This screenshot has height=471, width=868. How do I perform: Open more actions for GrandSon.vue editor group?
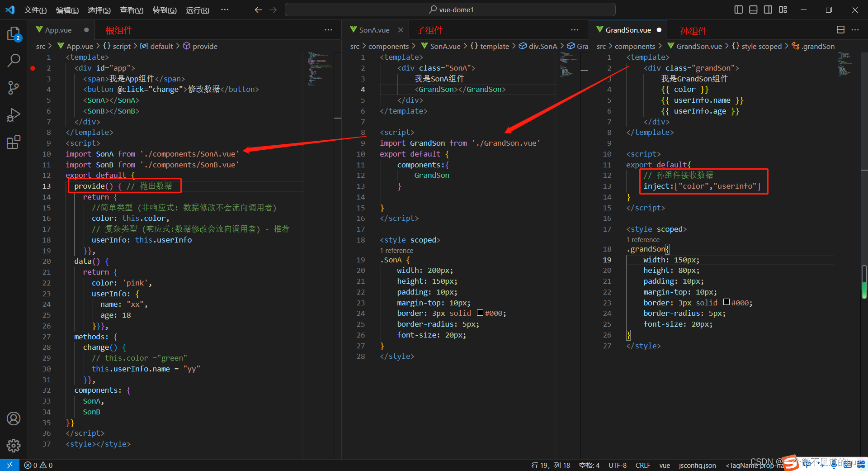pyautogui.click(x=855, y=30)
